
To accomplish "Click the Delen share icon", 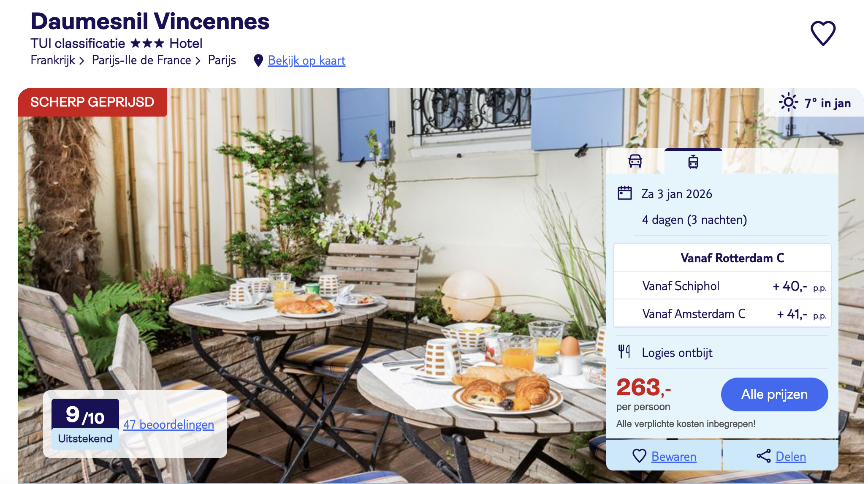I will coord(763,456).
